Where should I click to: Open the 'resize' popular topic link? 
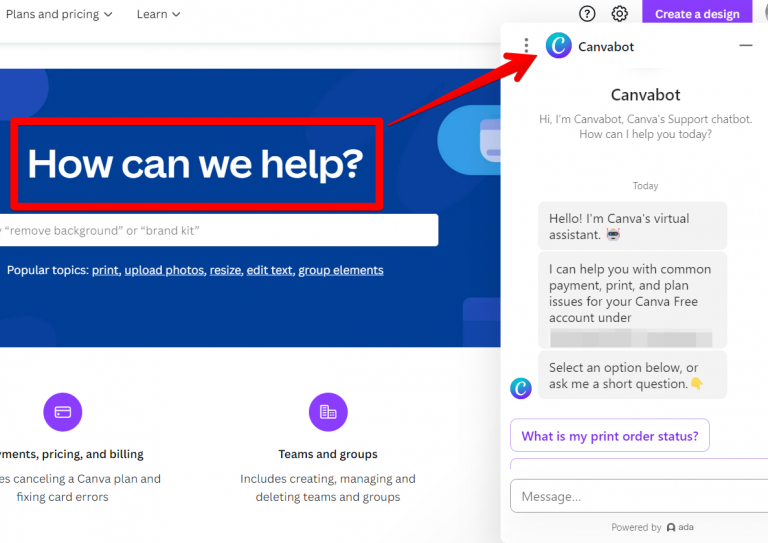coord(225,270)
